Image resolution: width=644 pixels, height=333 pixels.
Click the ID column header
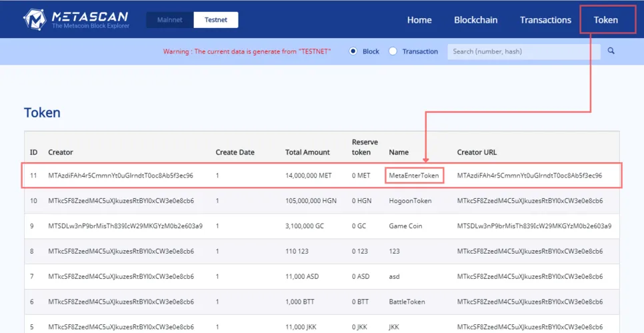tap(34, 152)
